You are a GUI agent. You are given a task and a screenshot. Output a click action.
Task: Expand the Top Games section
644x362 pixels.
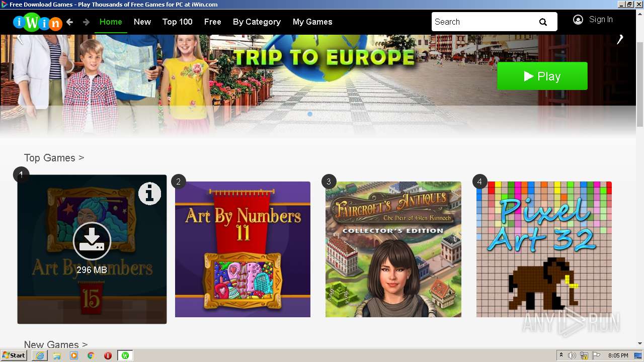pos(54,158)
